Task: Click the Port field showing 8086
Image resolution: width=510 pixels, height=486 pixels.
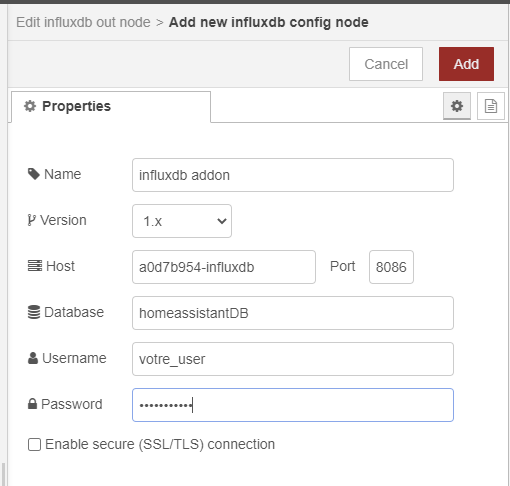Action: 391,267
